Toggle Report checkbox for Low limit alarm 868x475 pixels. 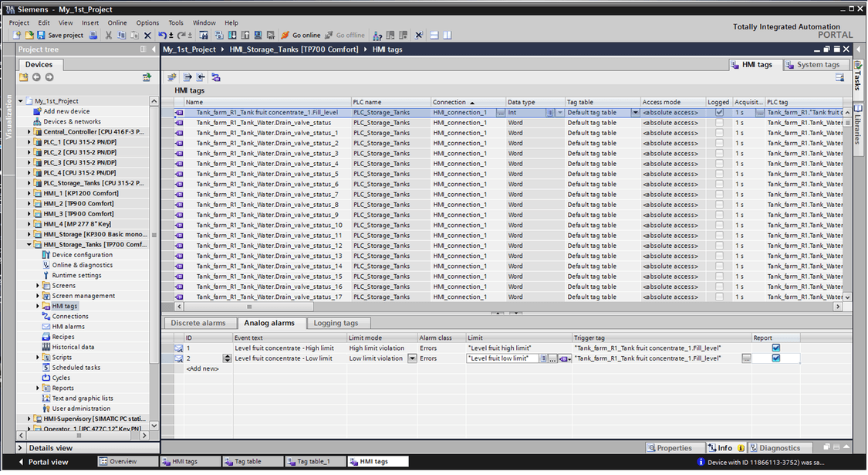[775, 358]
